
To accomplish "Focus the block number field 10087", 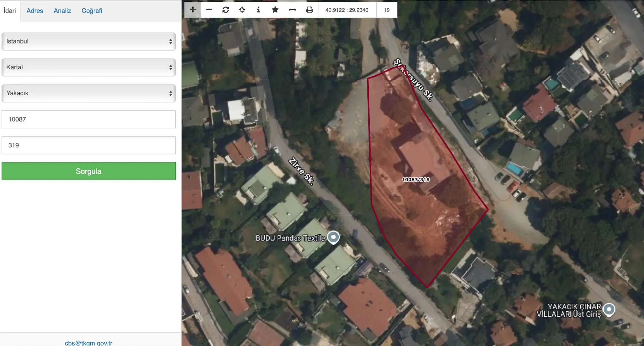I will pyautogui.click(x=89, y=119).
